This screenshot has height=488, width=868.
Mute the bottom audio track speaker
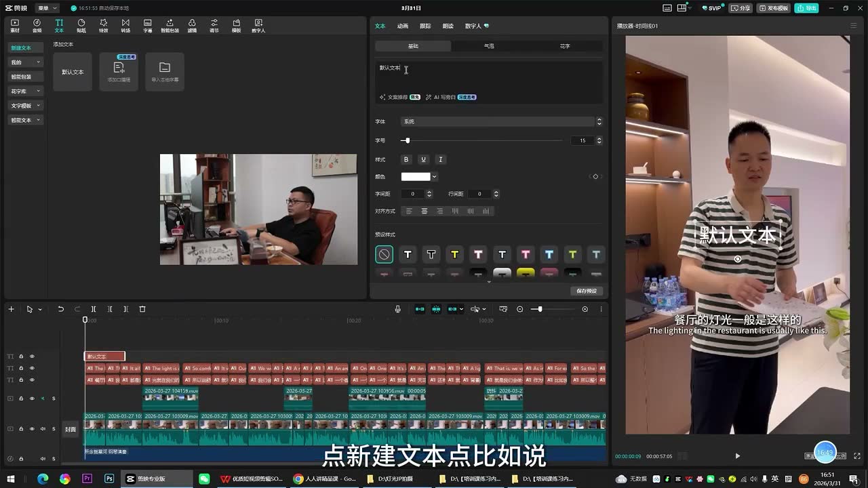coord(42,459)
